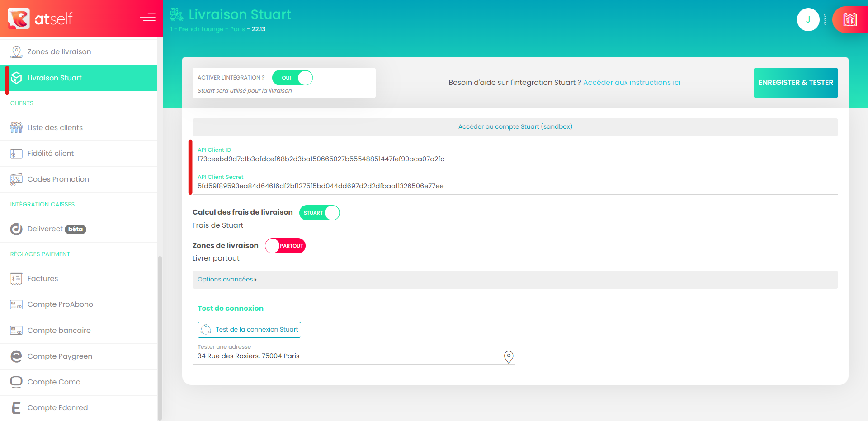Viewport: 868px width, 421px height.
Task: Click the CLIENTS section heading
Action: [x=22, y=103]
